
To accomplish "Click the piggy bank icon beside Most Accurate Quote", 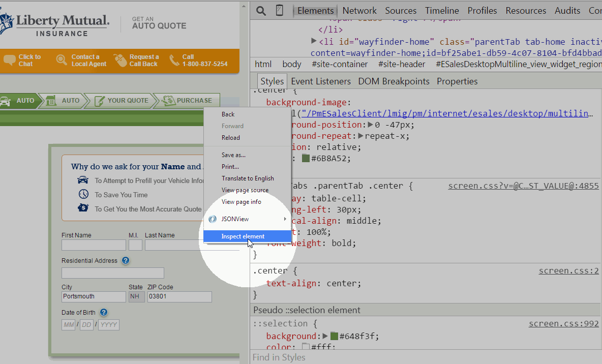I will click(x=83, y=208).
